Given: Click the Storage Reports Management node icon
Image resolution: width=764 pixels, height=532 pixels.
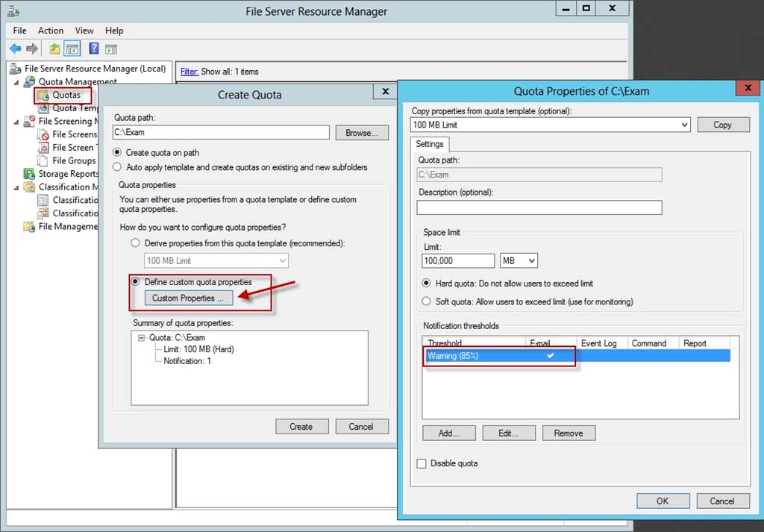Looking at the screenshot, I should point(30,173).
